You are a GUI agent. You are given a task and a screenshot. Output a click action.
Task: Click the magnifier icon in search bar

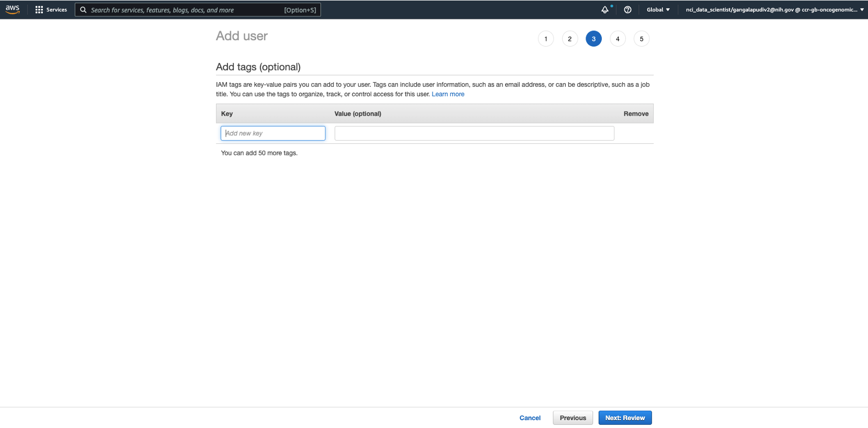[83, 10]
